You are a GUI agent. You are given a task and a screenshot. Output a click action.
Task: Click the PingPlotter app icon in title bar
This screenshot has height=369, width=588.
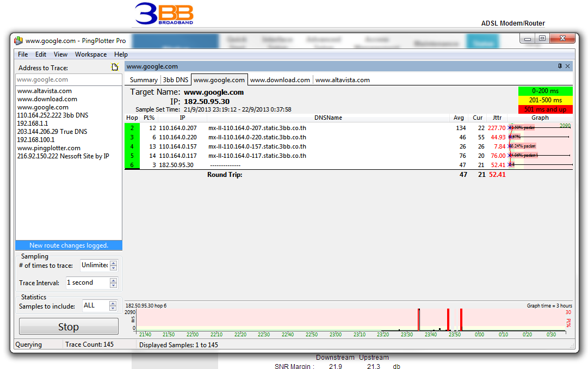click(x=18, y=40)
